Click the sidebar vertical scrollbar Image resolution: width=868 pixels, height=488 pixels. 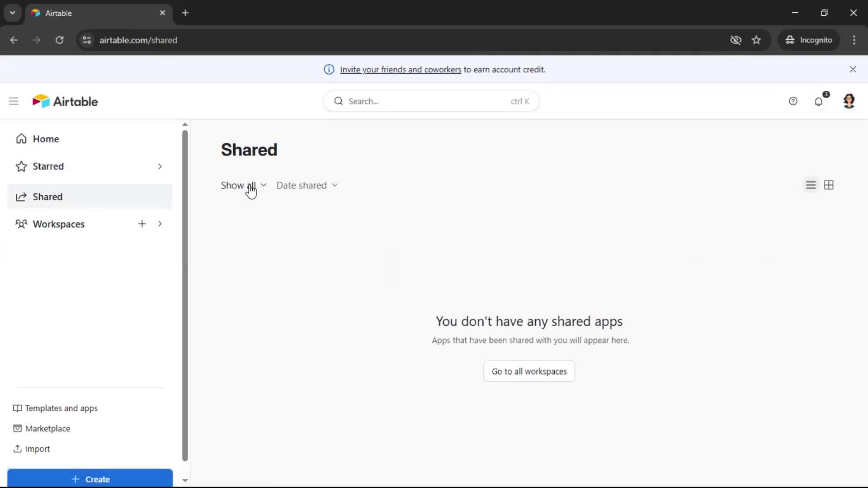tap(185, 296)
